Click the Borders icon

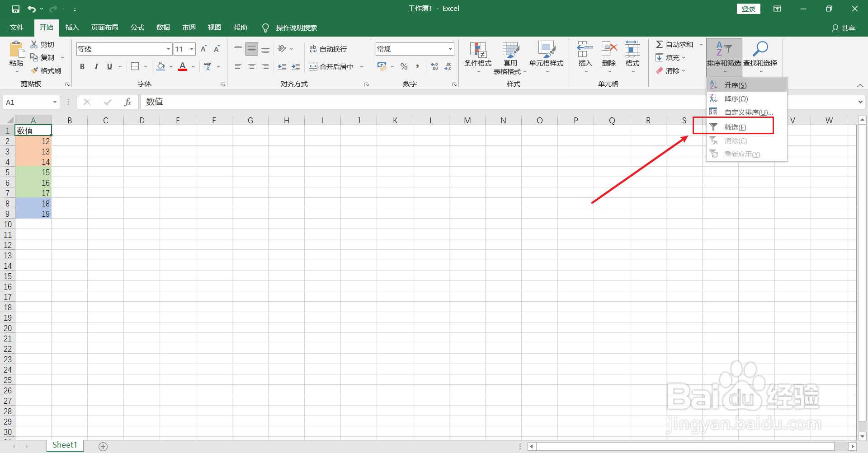(135, 66)
